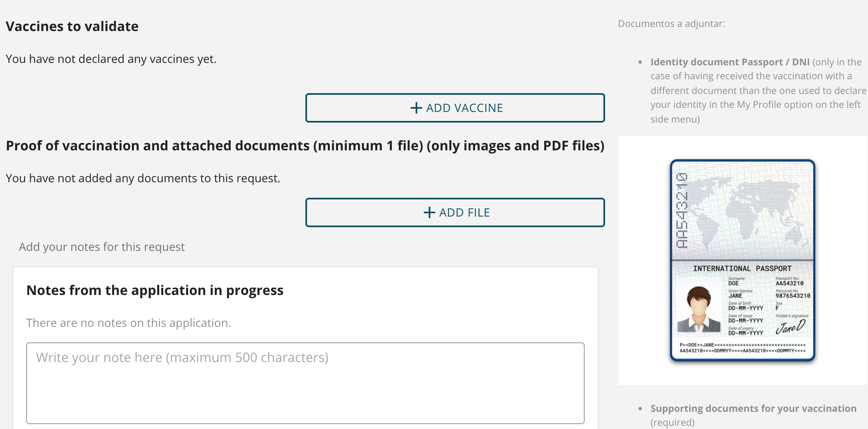The image size is (868, 429).
Task: Click the plus icon beside ADD FILE
Action: (429, 212)
